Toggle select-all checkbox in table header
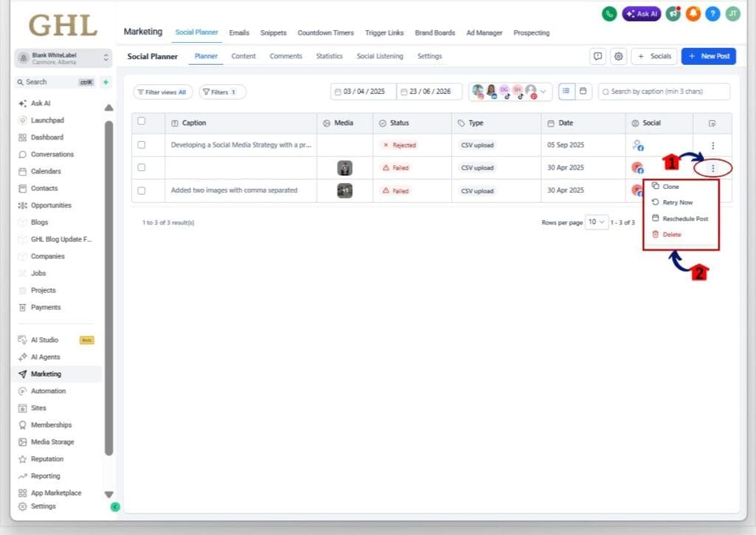 pos(141,121)
